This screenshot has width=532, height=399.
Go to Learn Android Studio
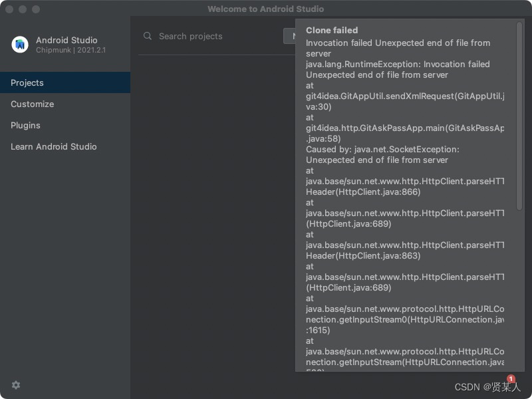pos(54,147)
